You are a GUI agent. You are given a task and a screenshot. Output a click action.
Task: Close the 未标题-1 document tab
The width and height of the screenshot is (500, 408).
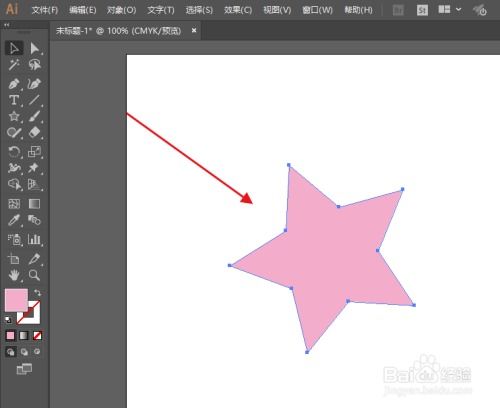pyautogui.click(x=194, y=30)
